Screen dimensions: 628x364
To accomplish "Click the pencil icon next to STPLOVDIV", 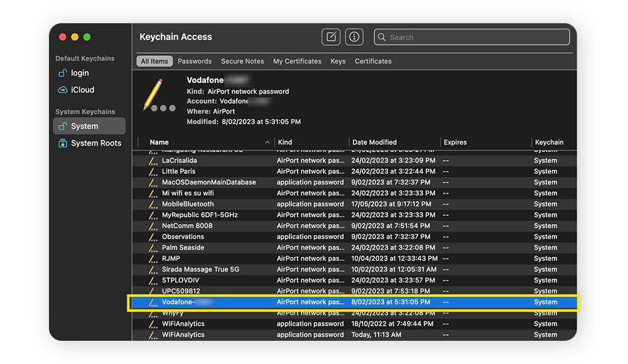I will tap(153, 281).
